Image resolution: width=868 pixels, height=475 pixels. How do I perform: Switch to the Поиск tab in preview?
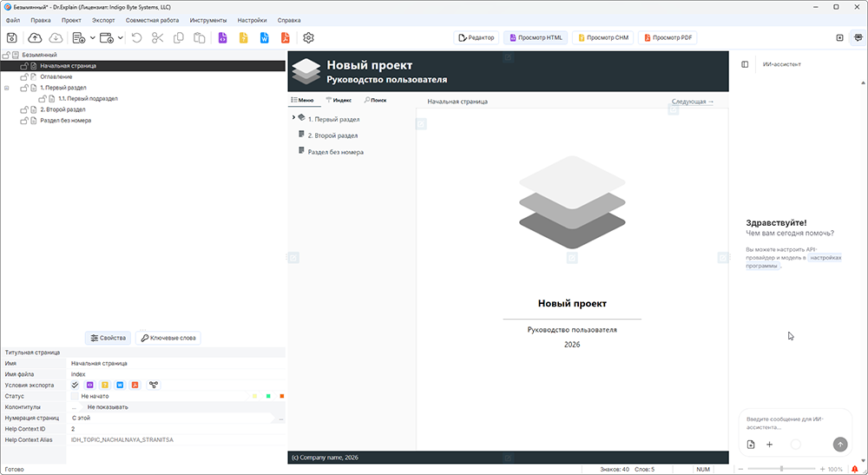point(375,100)
